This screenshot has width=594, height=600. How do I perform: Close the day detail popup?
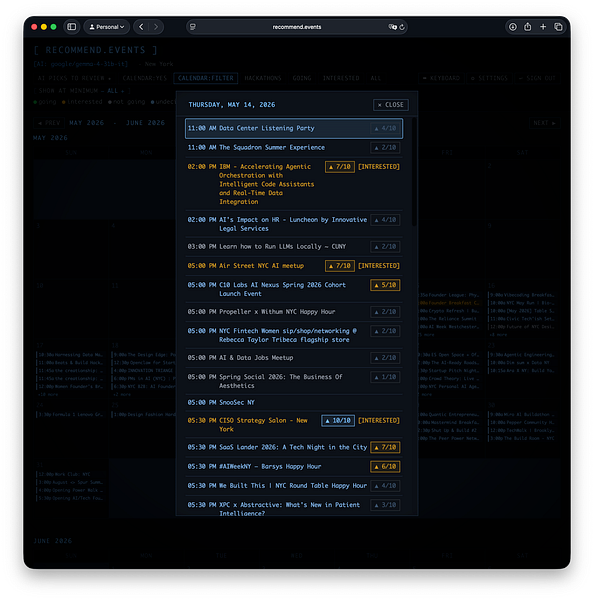click(x=391, y=105)
